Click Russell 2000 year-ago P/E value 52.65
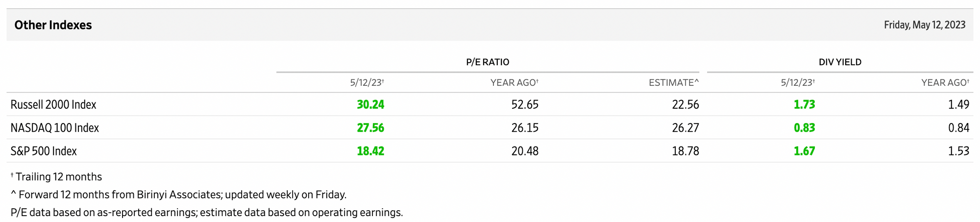This screenshot has height=222, width=980. pyautogui.click(x=525, y=104)
